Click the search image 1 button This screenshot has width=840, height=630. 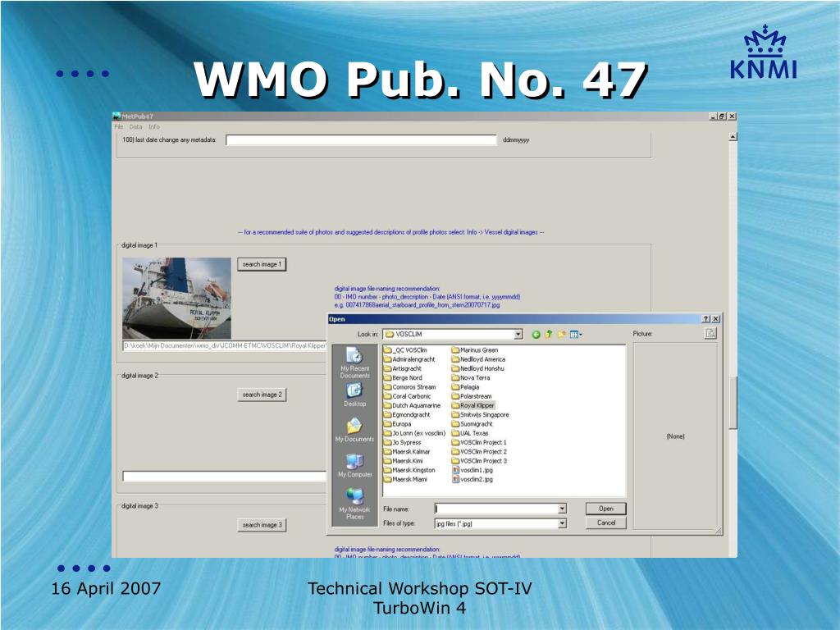pos(262,264)
